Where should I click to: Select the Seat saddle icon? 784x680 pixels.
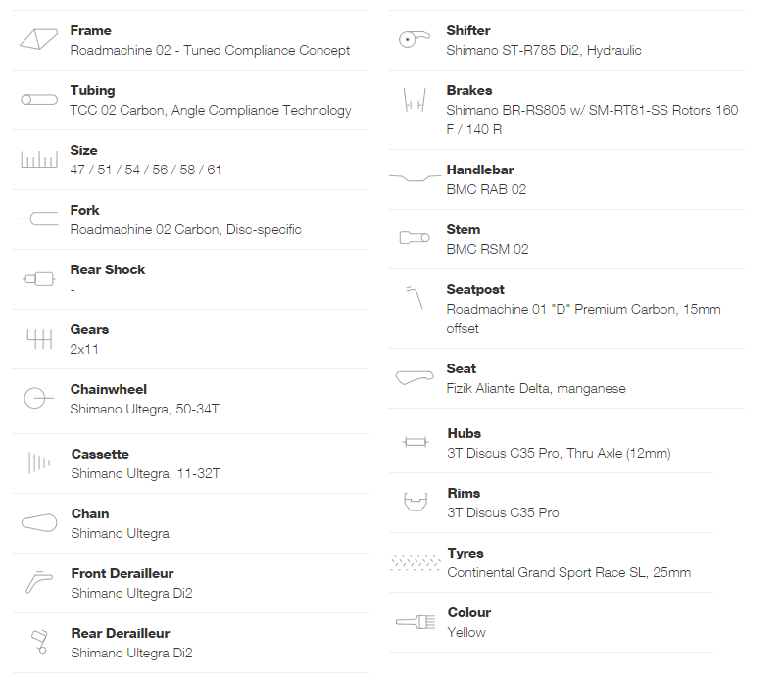click(x=415, y=377)
